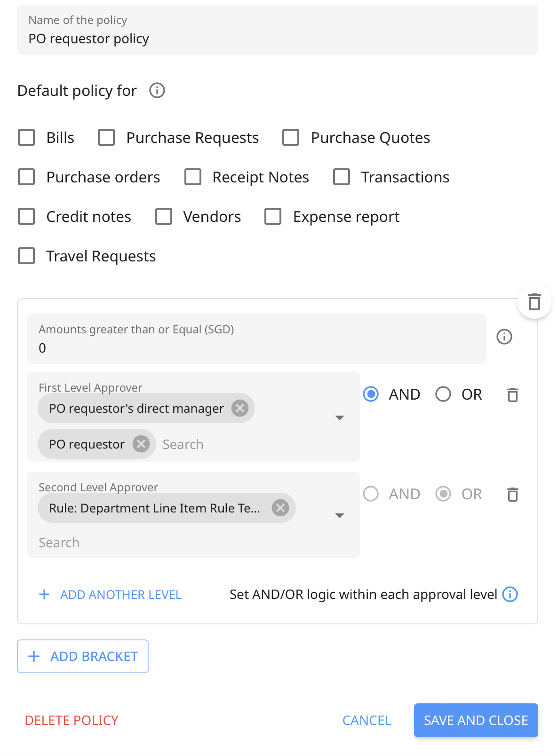The height and width of the screenshot is (756, 558).
Task: Open the Default policy for info icon
Action: point(157,90)
